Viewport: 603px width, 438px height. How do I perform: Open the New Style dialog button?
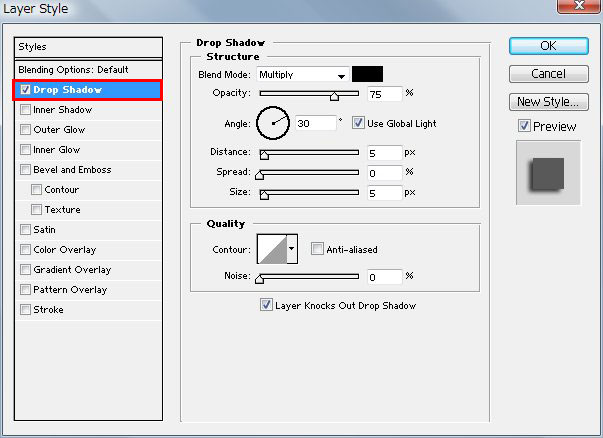(549, 102)
